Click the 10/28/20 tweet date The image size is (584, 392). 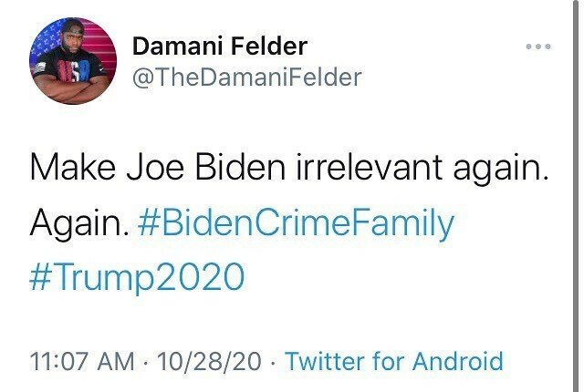(x=206, y=361)
